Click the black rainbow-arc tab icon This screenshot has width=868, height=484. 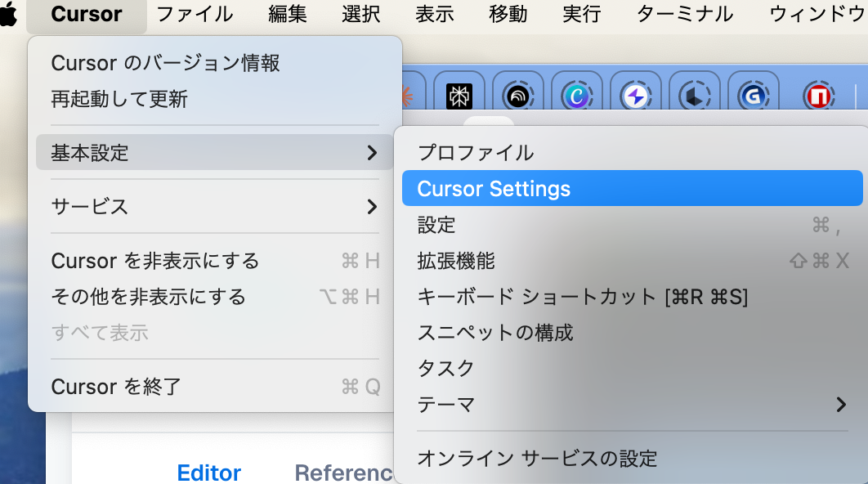(517, 96)
